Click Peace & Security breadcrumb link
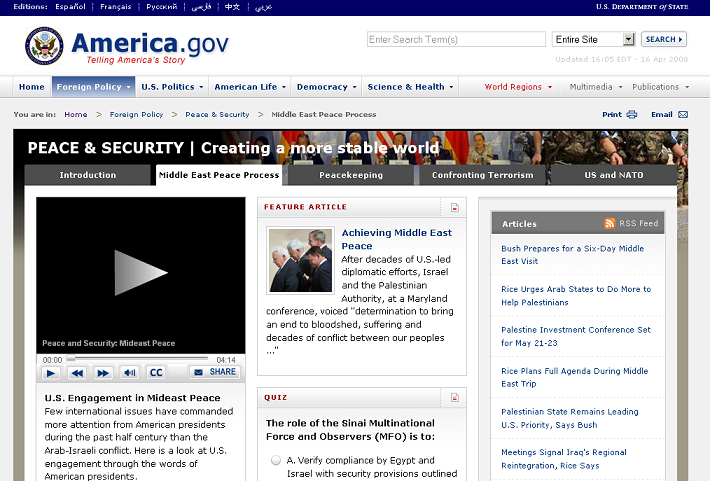Image resolution: width=710 pixels, height=481 pixels. 217,115
